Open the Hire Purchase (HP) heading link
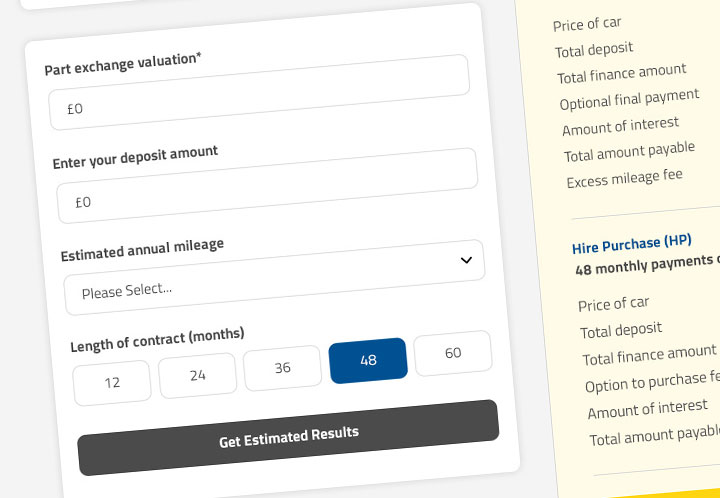This screenshot has height=498, width=721. coord(632,244)
